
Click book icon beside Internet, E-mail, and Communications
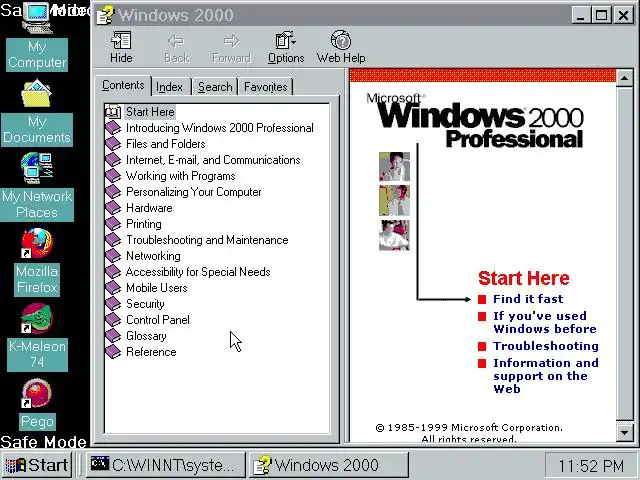pyautogui.click(x=113, y=160)
